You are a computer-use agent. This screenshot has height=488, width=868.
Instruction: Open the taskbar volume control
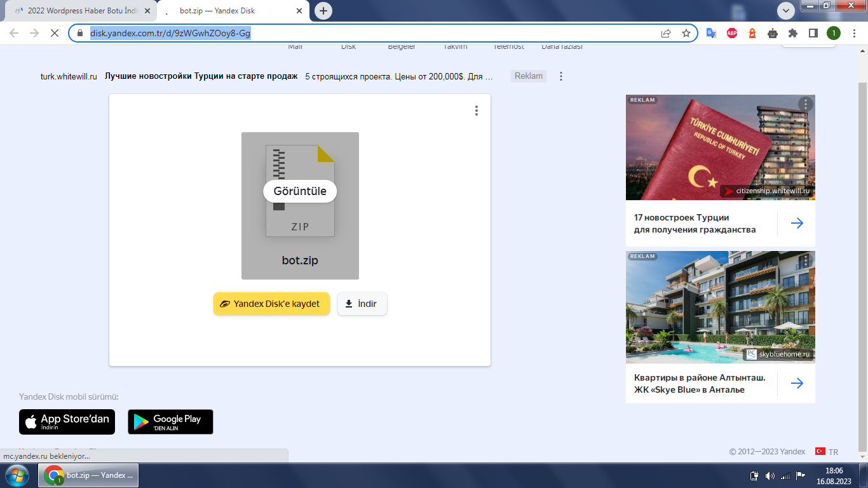click(771, 475)
